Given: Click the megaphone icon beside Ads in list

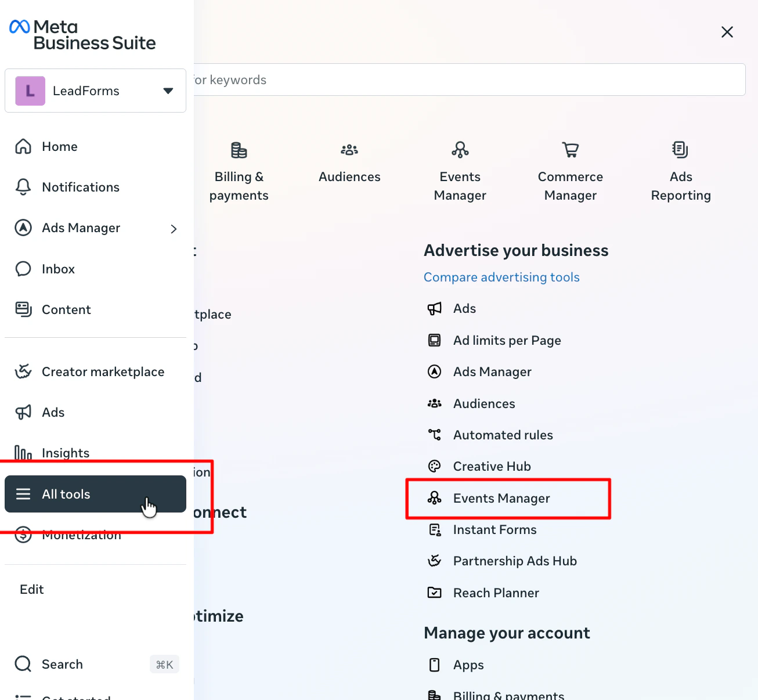Looking at the screenshot, I should click(435, 308).
